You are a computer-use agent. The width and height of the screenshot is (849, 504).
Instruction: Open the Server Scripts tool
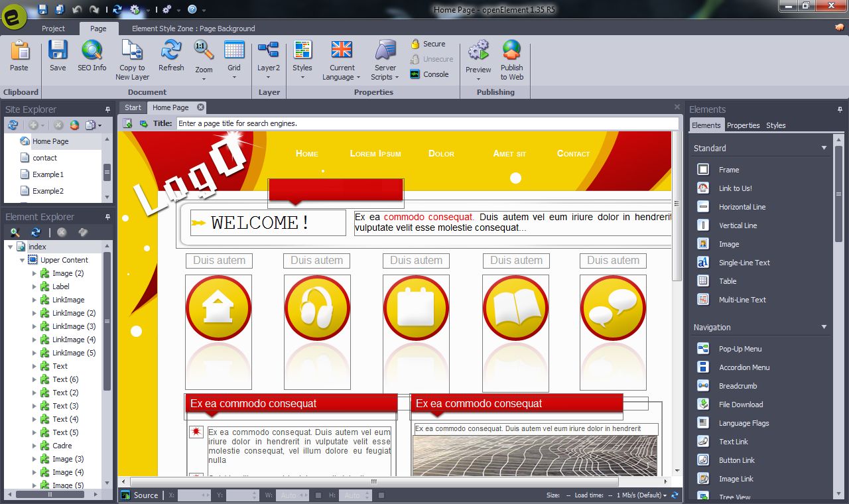click(385, 50)
